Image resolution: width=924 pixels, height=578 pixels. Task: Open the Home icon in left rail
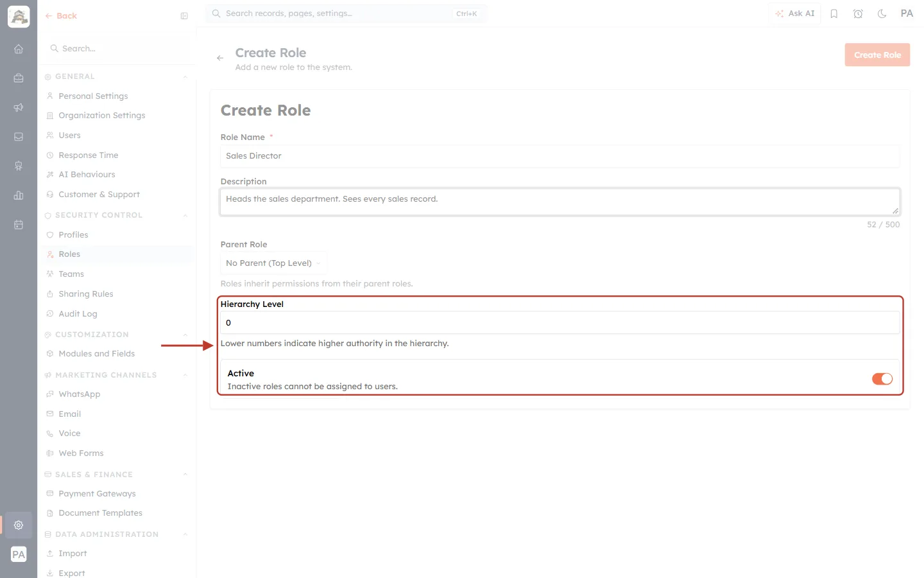click(19, 49)
